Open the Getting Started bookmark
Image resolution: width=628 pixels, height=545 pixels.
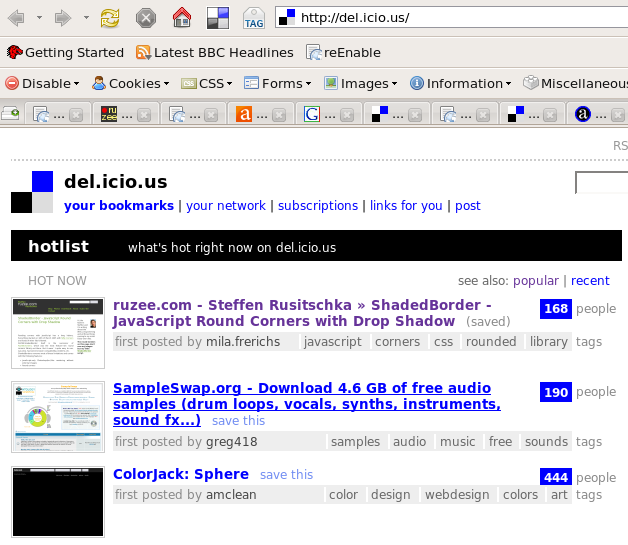coord(65,52)
